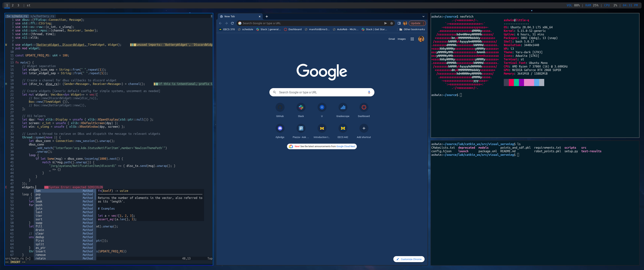The height and width of the screenshot is (270, 644).
Task: Click the microphone voice search icon
Action: pos(369,92)
